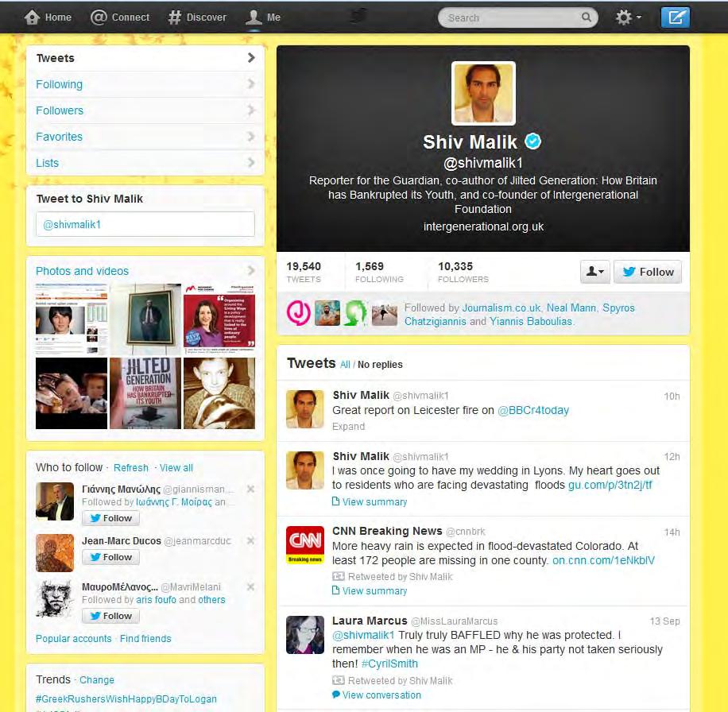The image size is (728, 712).
Task: Click the Journalism.co.uk pink J avatar
Action: point(299,313)
